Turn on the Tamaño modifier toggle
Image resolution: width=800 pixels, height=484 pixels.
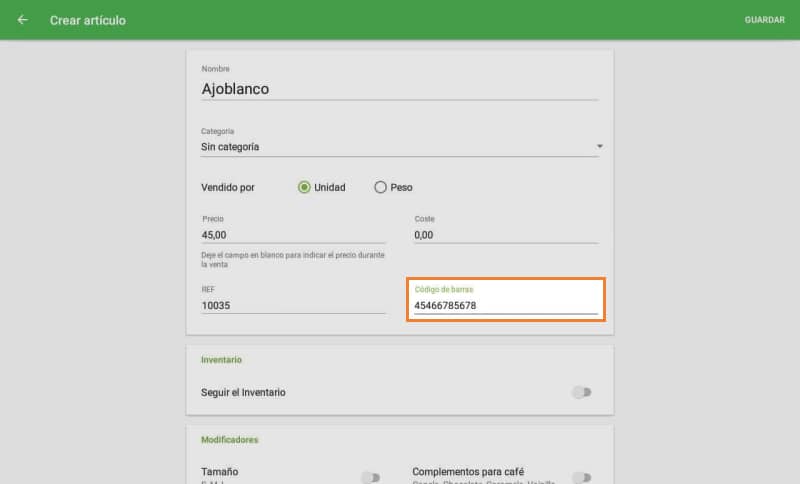(370, 477)
